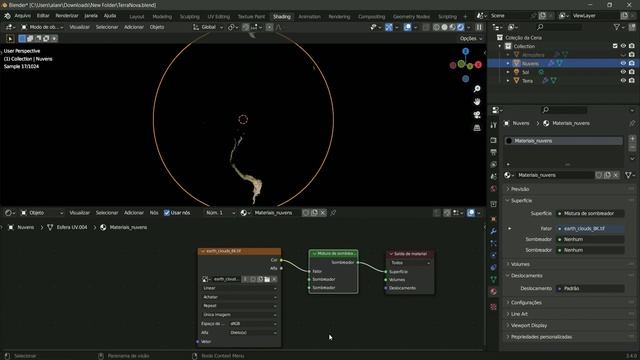Open the Object properties orange square tab
Viewport: 640px width, 360px height.
[493, 219]
